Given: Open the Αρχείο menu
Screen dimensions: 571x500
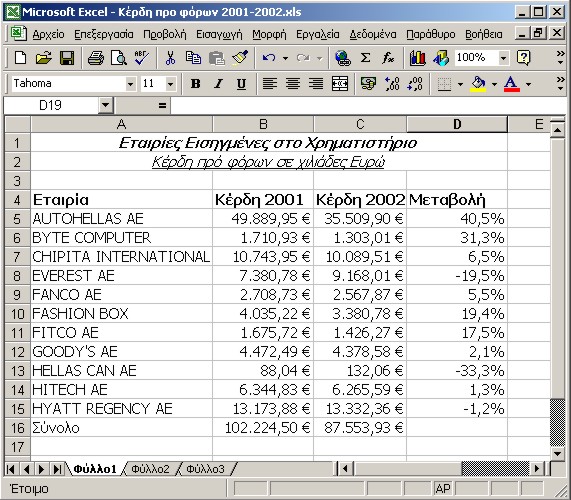Looking at the screenshot, I should pyautogui.click(x=48, y=34).
